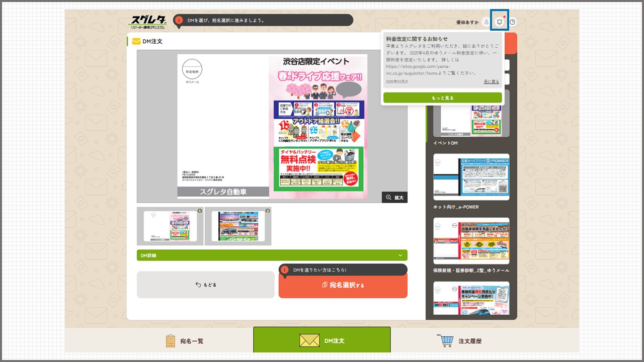The image size is (644, 362).
Task: Click the 元に戻る link in notification
Action: [492, 81]
